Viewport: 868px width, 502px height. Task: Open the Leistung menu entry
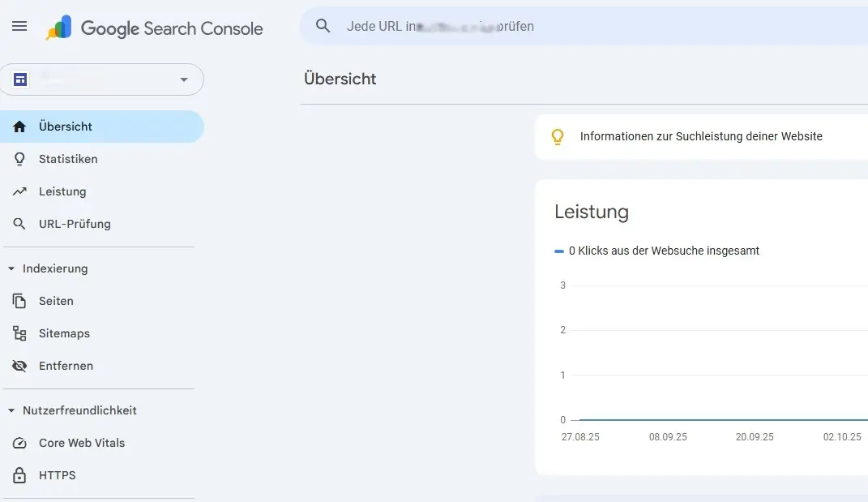click(x=62, y=191)
